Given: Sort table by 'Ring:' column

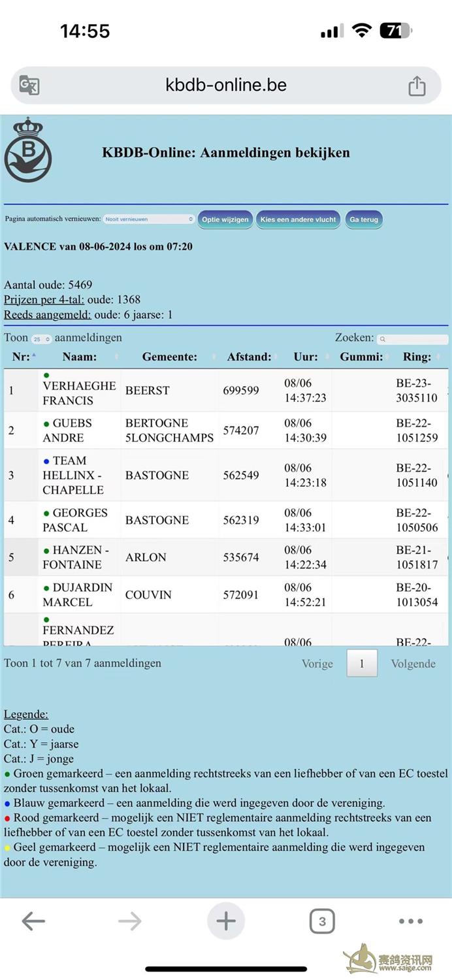Looking at the screenshot, I should (417, 357).
